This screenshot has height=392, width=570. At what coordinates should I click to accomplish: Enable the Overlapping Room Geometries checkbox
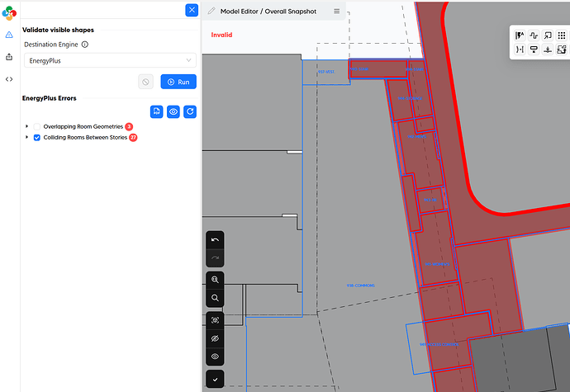point(37,126)
